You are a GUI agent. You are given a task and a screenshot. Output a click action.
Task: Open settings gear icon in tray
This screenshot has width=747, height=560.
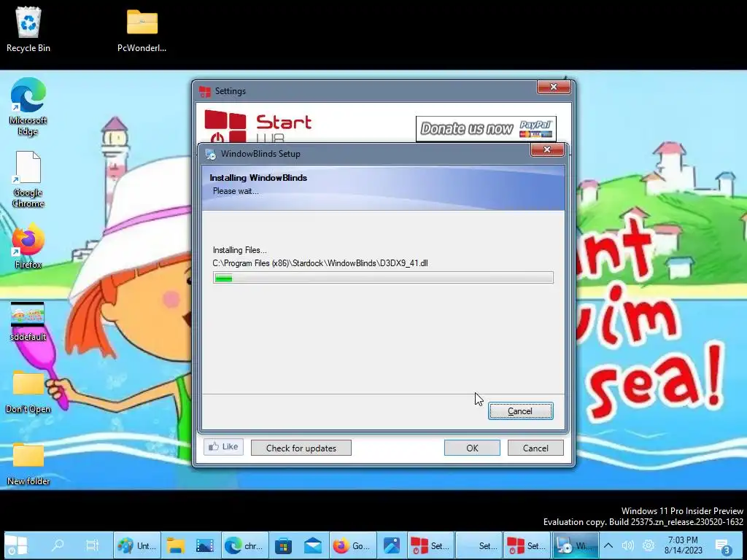point(649,545)
